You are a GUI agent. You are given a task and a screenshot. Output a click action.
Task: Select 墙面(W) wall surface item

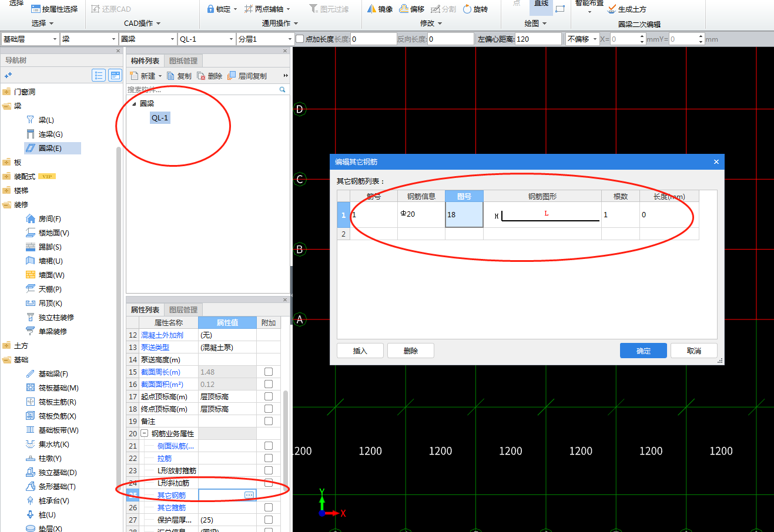pos(46,275)
